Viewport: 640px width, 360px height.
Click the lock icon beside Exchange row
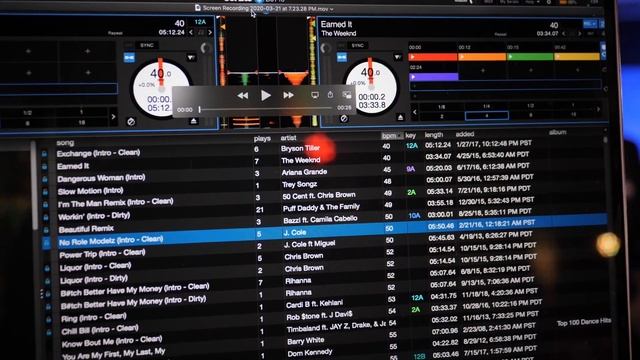pos(44,154)
